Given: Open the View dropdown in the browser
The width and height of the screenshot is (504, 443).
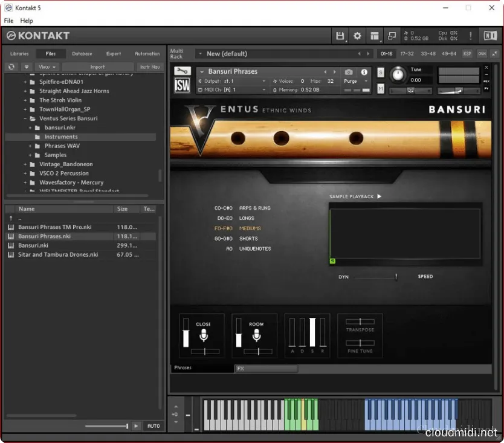Looking at the screenshot, I should [47, 67].
